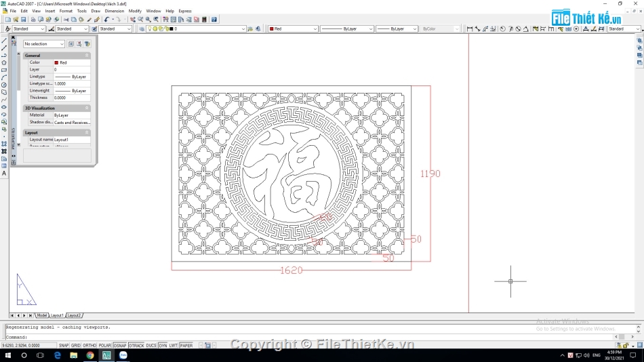Toggle GRID display in status bar
Screen dimensions: 644x362
(76, 346)
